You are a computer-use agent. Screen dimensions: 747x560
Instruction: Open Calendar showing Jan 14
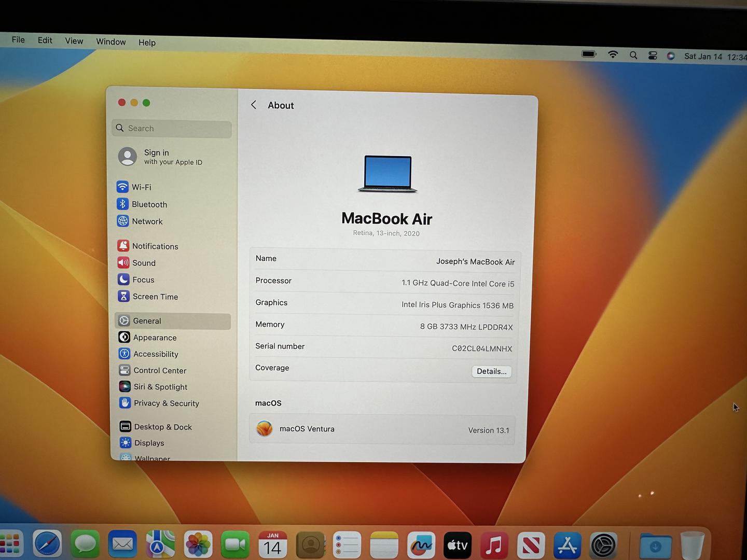273,545
